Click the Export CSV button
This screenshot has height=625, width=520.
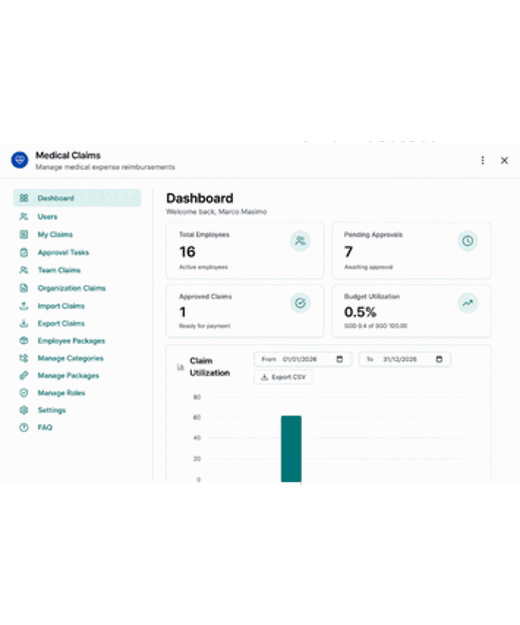click(283, 377)
